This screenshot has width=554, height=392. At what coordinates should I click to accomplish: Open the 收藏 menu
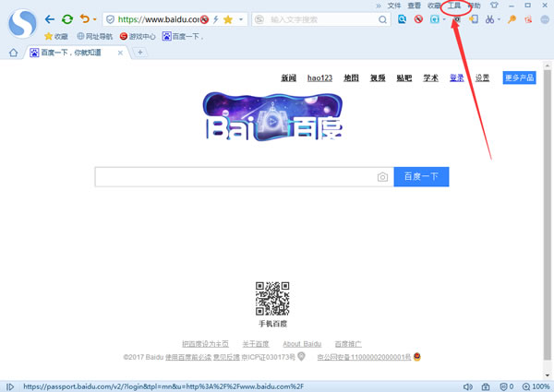[x=434, y=6]
